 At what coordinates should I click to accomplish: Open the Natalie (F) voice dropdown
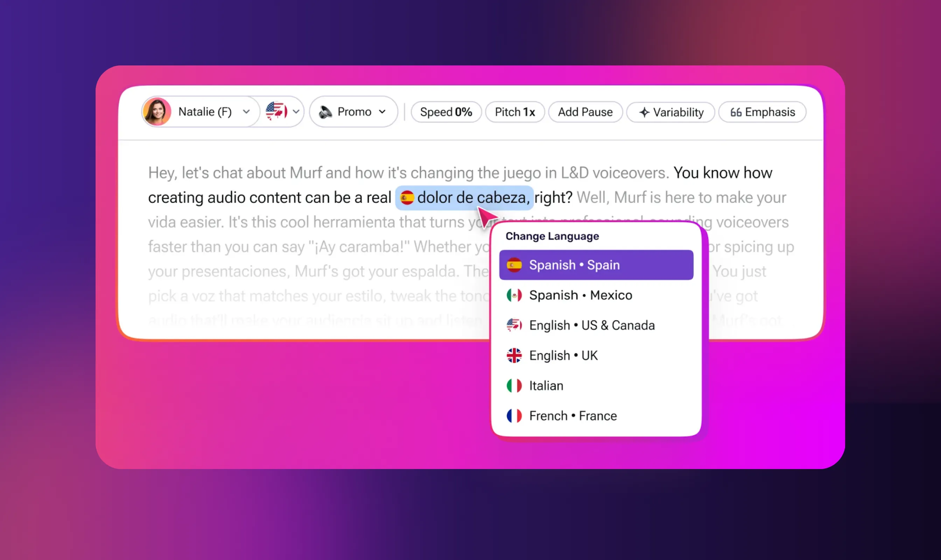tap(247, 112)
